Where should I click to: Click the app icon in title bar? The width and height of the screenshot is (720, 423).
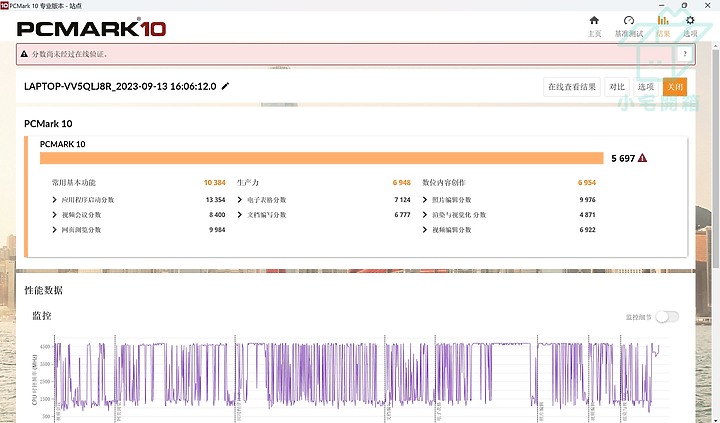pos(4,6)
